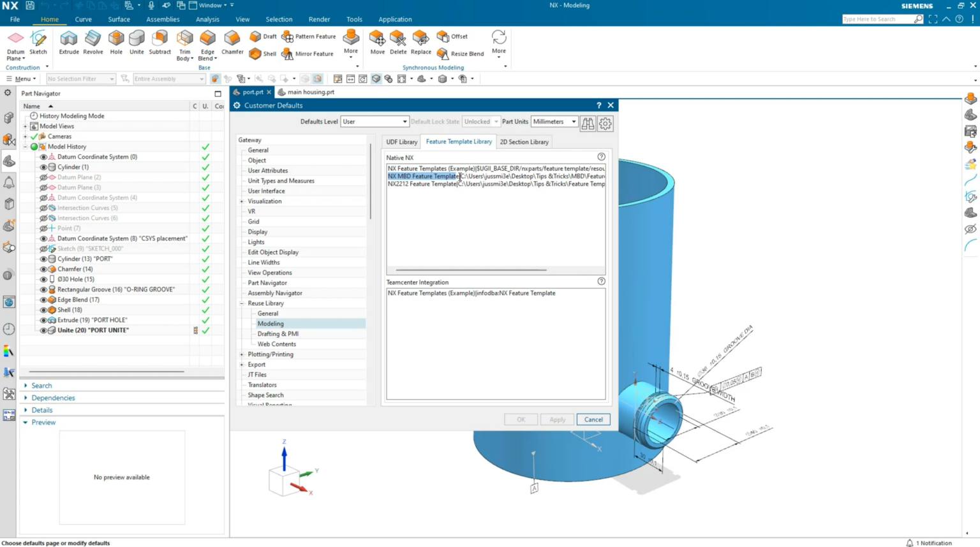980x547 pixels.
Task: Cancel the Customer Defaults dialog
Action: (x=593, y=419)
